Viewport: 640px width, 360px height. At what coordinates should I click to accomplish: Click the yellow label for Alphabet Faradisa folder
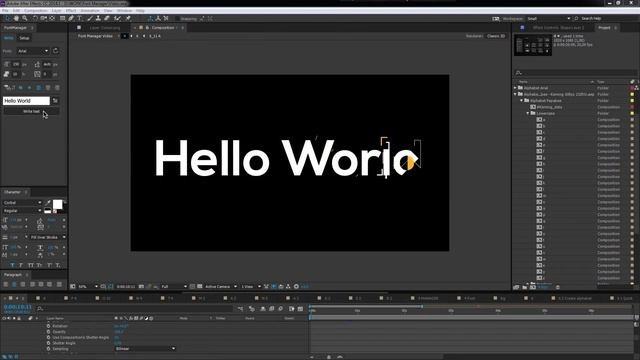(632, 101)
